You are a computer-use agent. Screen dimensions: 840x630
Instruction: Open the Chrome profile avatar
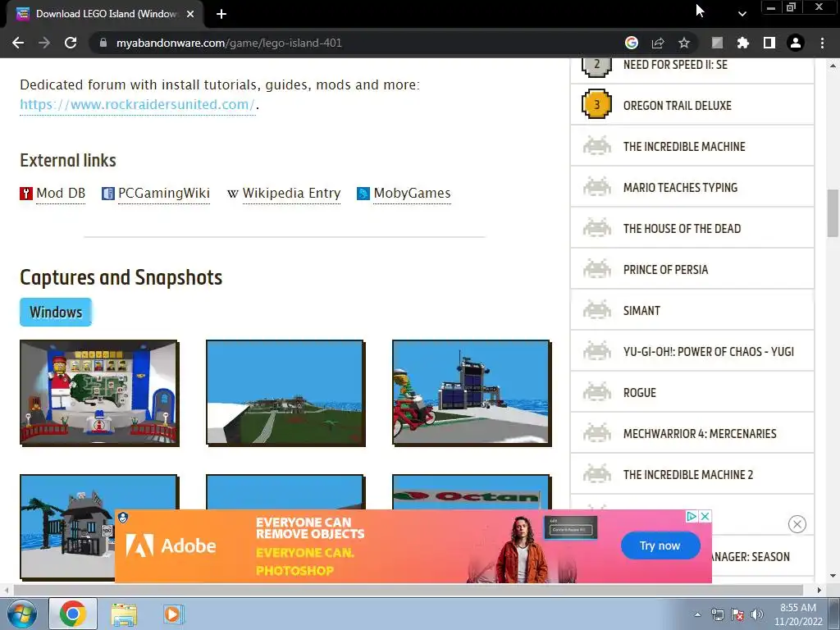(796, 43)
